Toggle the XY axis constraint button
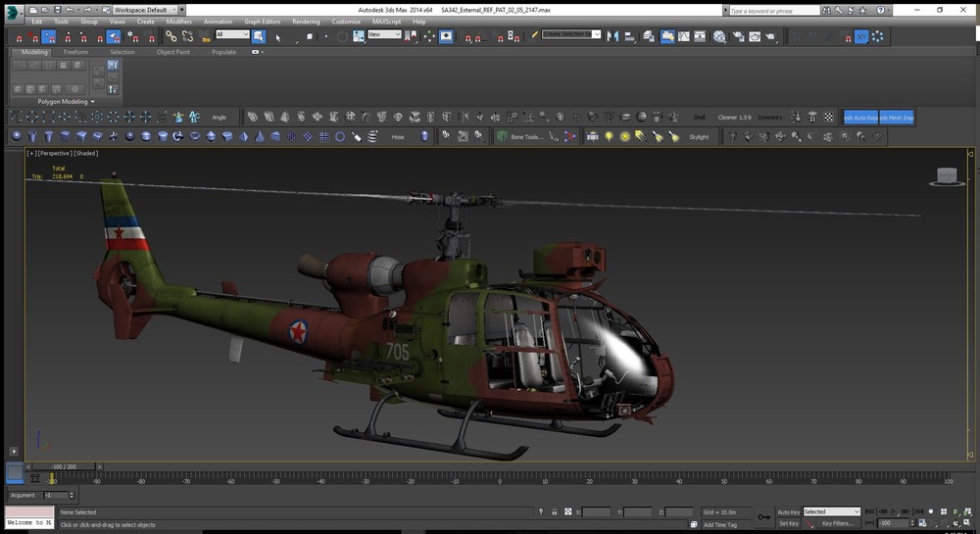Screen dimensions: 980x534 860,36
